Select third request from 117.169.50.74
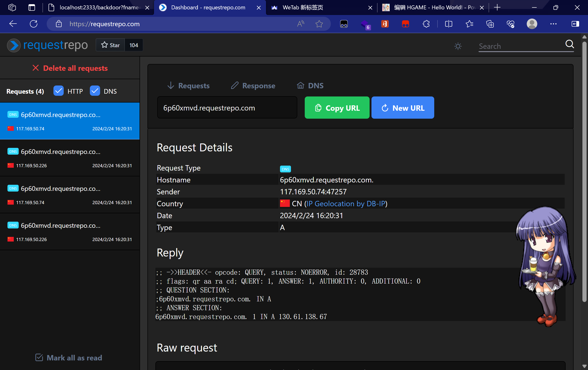The width and height of the screenshot is (588, 370). [x=70, y=195]
